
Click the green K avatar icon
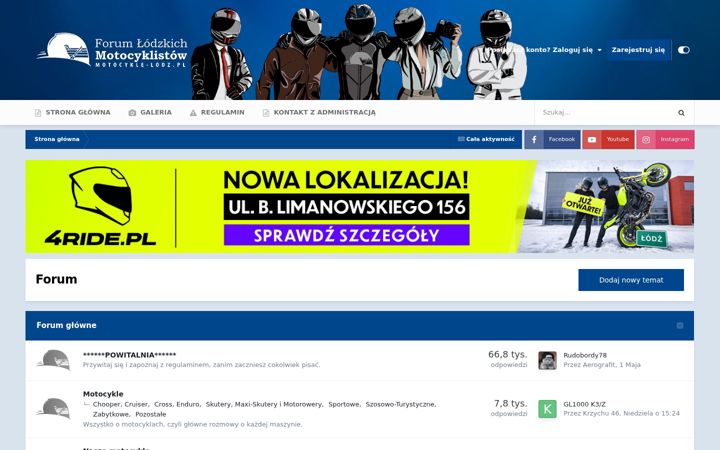(x=547, y=409)
